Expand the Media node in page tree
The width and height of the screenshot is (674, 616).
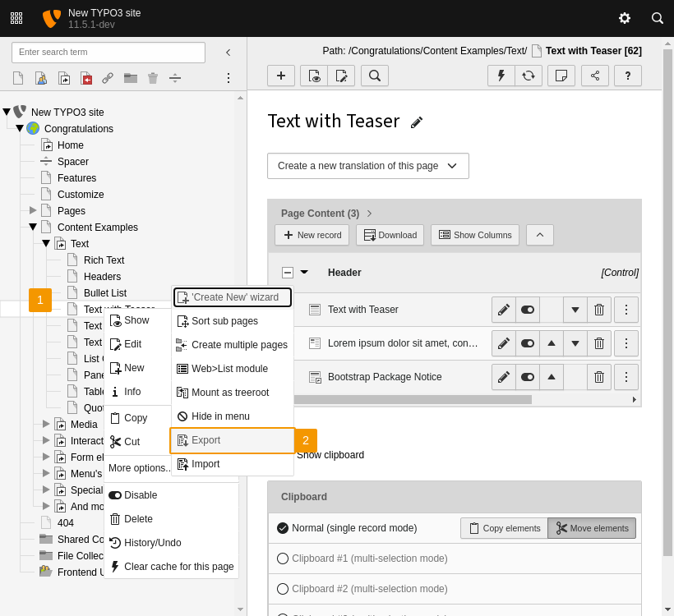47,424
